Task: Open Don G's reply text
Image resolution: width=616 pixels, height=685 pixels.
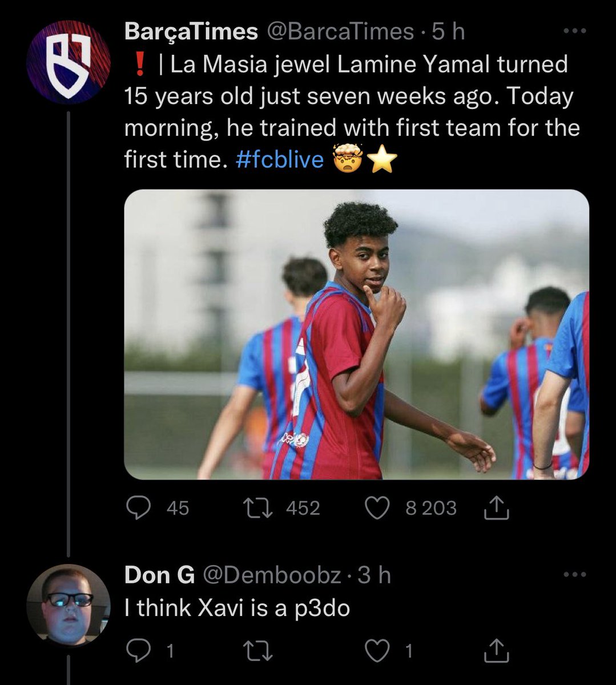Action: tap(237, 608)
